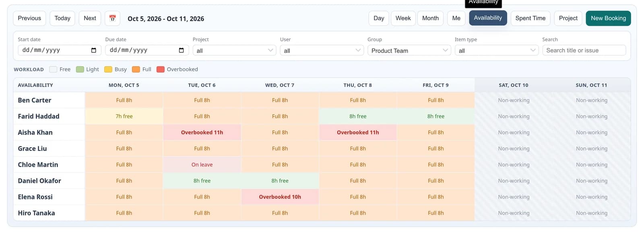Click the Oct 5 - Oct 11 date range
The width and height of the screenshot is (644, 235).
166,19
